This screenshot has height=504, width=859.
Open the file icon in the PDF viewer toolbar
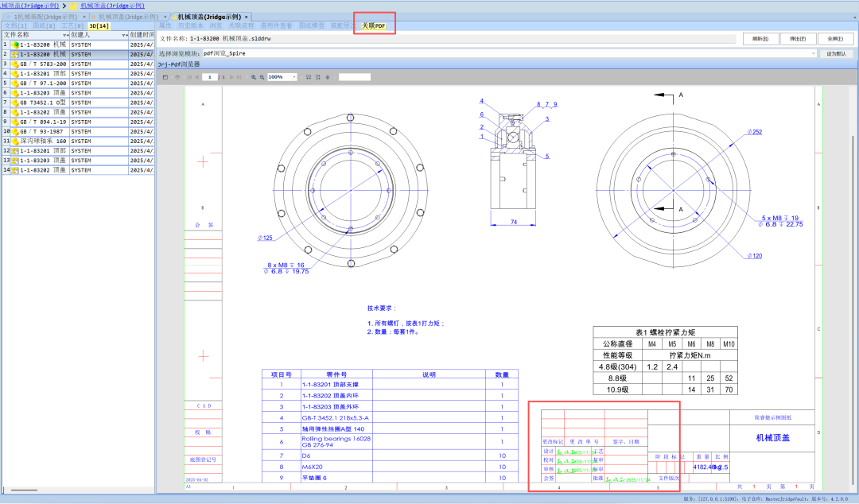(165, 77)
